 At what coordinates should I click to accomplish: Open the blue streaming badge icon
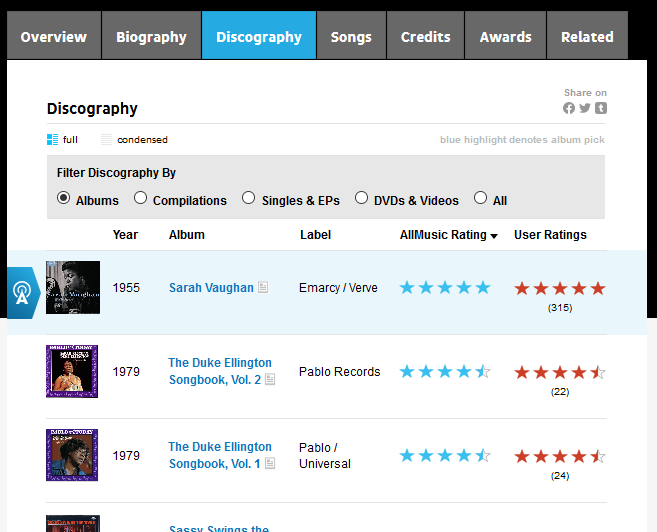(21, 293)
